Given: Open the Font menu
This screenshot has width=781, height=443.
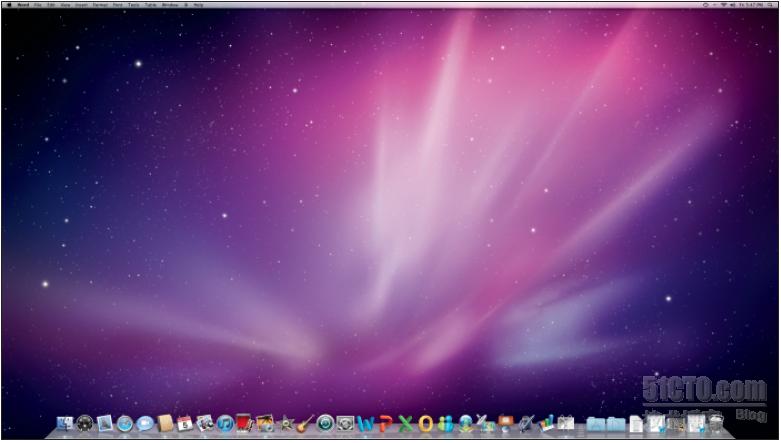Looking at the screenshot, I should click(118, 5).
